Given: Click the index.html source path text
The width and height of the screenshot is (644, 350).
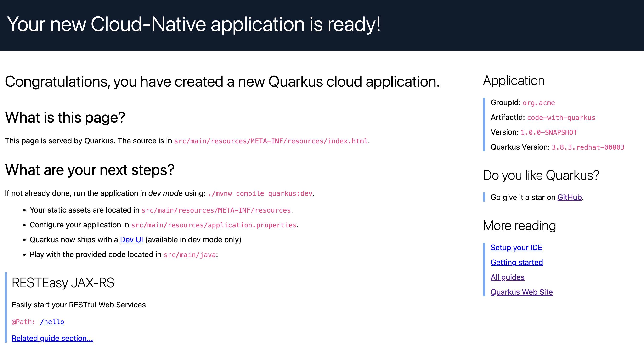Looking at the screenshot, I should click(x=271, y=141).
